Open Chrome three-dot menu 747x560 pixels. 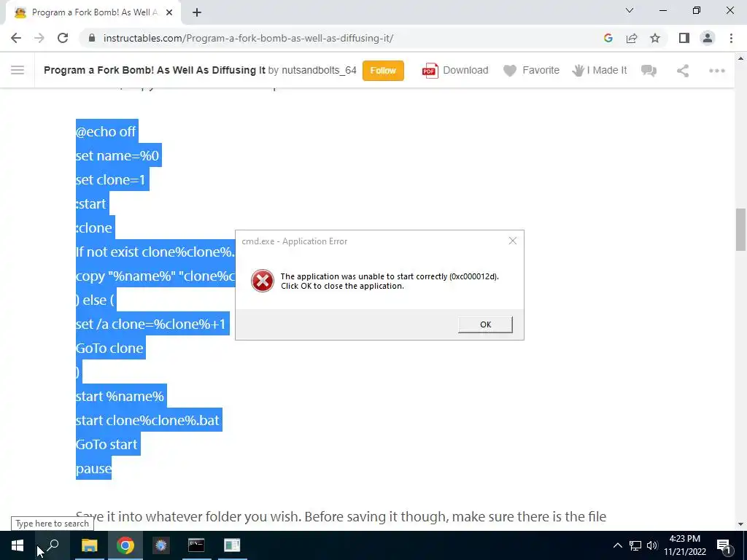731,38
